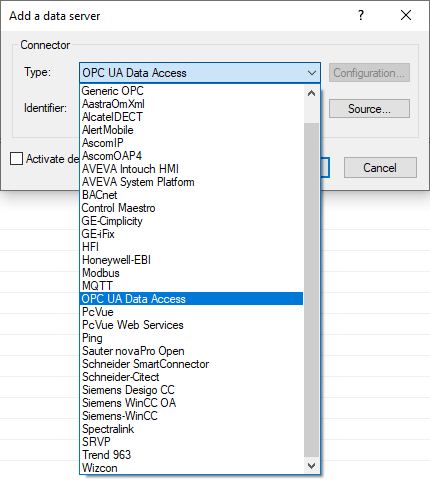Select Siemens Desigo CC

pyautogui.click(x=192, y=390)
